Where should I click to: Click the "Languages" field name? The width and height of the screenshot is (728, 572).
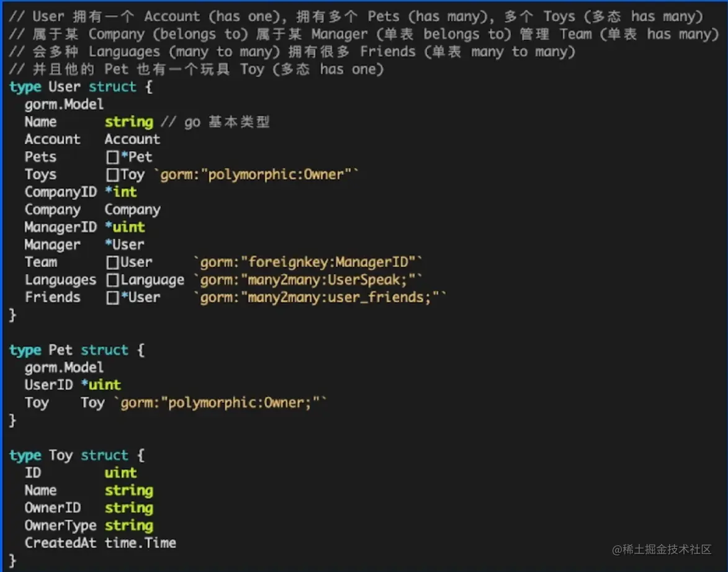point(60,280)
